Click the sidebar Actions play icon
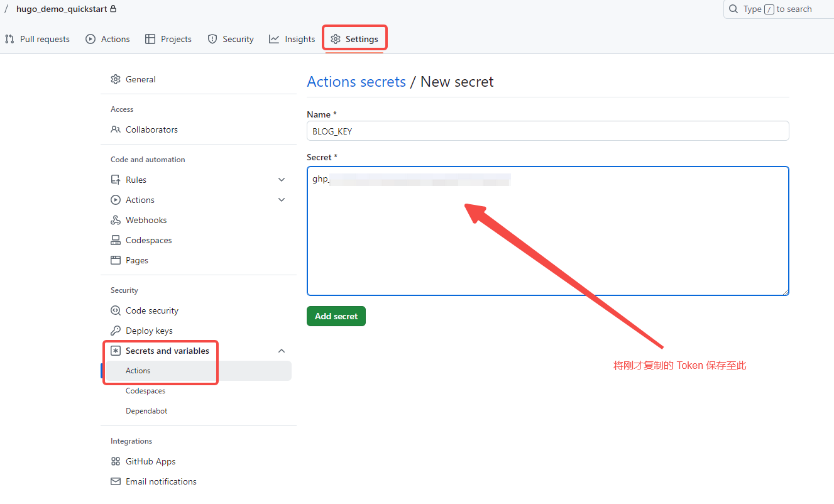This screenshot has height=504, width=834. 116,200
